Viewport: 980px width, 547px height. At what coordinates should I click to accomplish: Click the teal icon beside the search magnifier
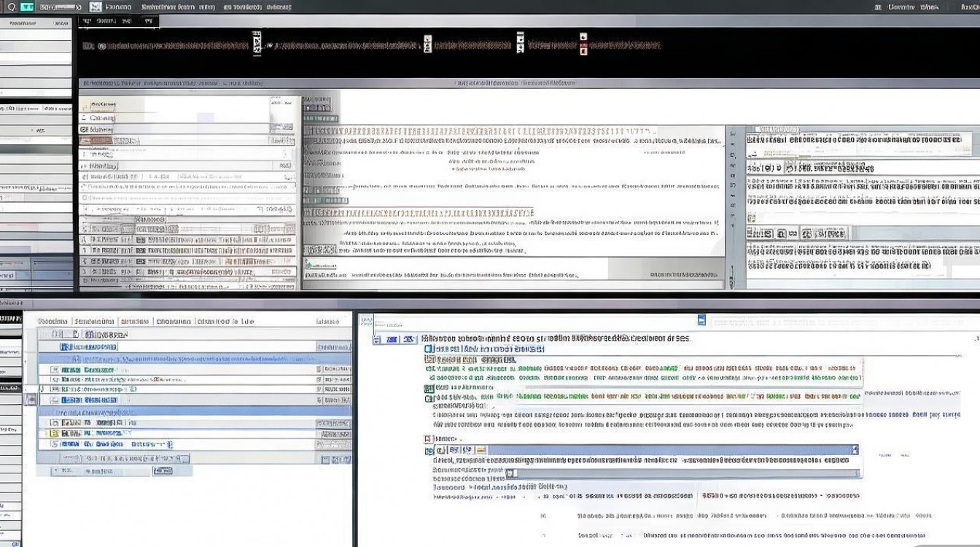(x=28, y=7)
